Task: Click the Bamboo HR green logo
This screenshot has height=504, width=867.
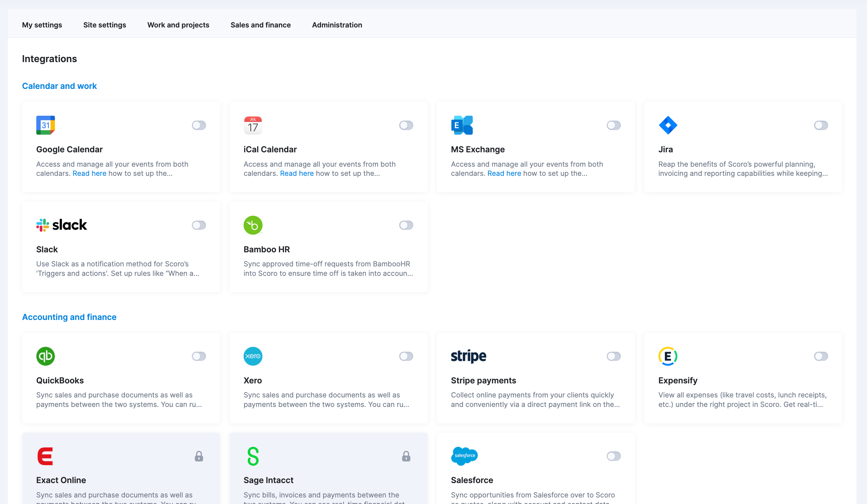Action: pos(253,225)
